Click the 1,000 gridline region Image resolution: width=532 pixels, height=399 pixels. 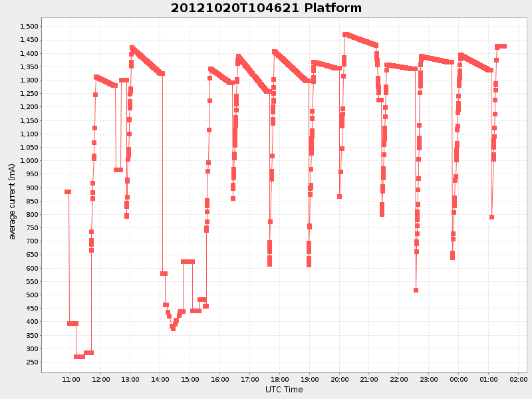tap(266, 160)
